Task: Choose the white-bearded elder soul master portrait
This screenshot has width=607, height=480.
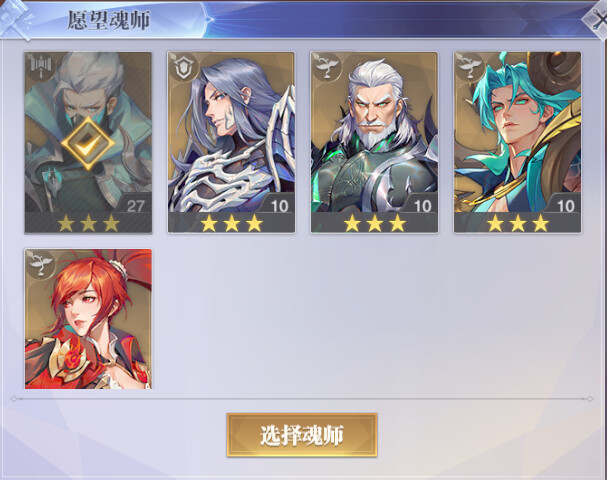Action: point(374,142)
